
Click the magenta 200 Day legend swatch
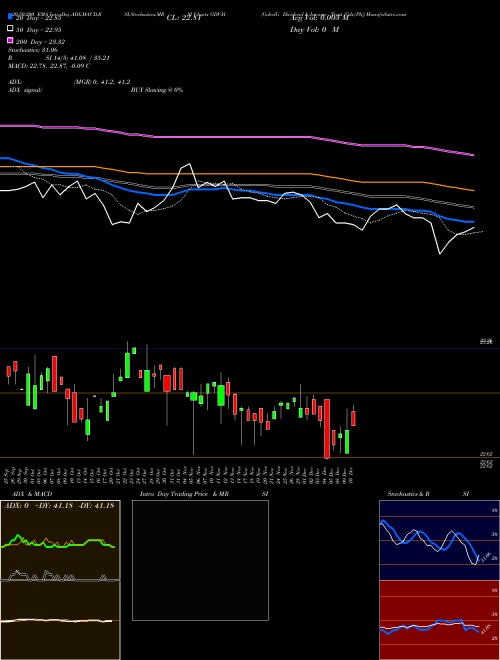[x=10, y=41]
